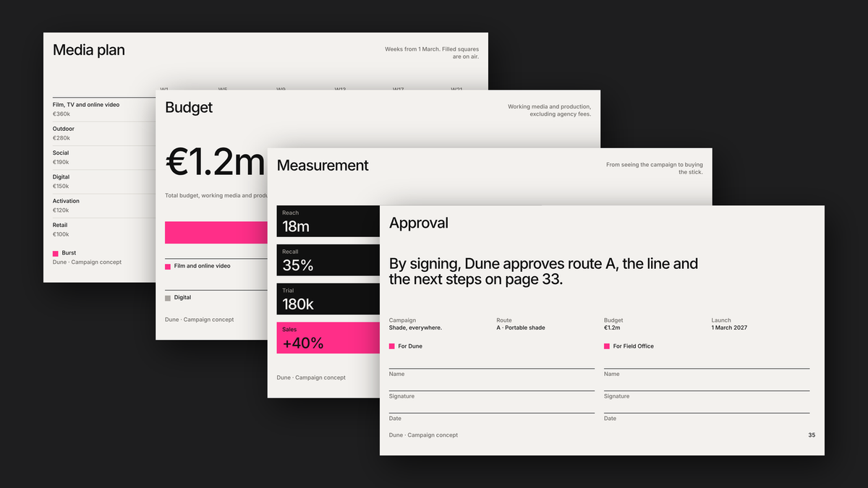Click the Approval slide footer text
The width and height of the screenshot is (868, 488).
[x=424, y=435]
